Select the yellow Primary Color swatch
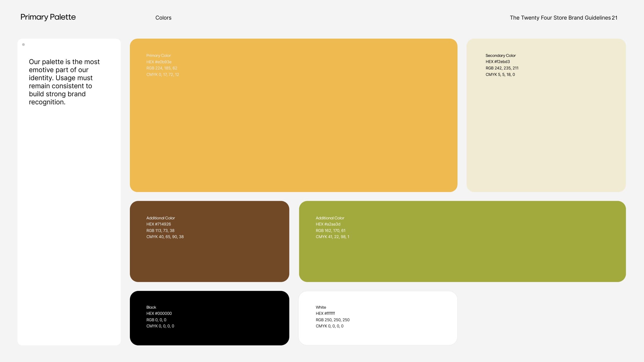Image resolution: width=644 pixels, height=362 pixels. 294,115
